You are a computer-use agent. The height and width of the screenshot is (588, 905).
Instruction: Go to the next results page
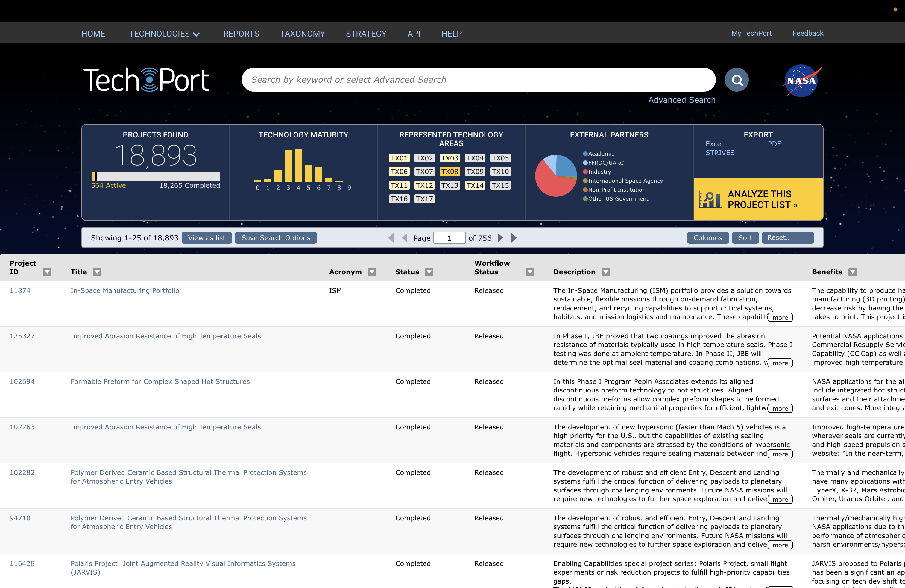pyautogui.click(x=500, y=237)
